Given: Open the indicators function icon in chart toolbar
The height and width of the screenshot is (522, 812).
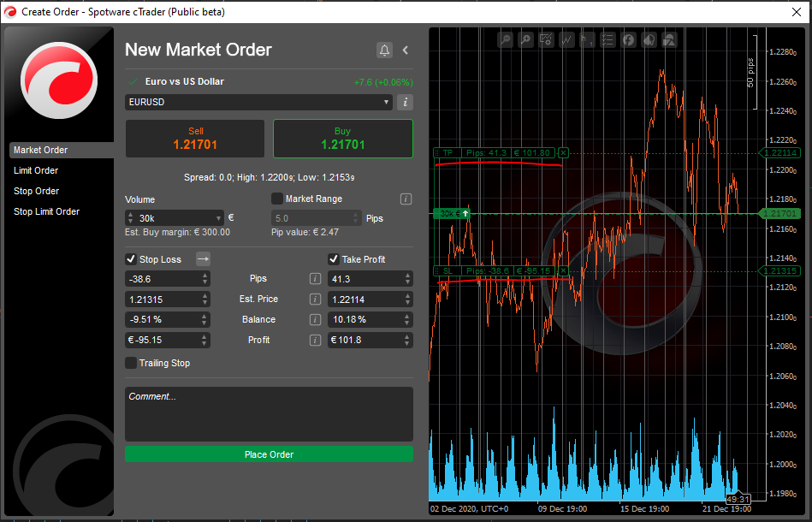Looking at the screenshot, I should pyautogui.click(x=629, y=40).
